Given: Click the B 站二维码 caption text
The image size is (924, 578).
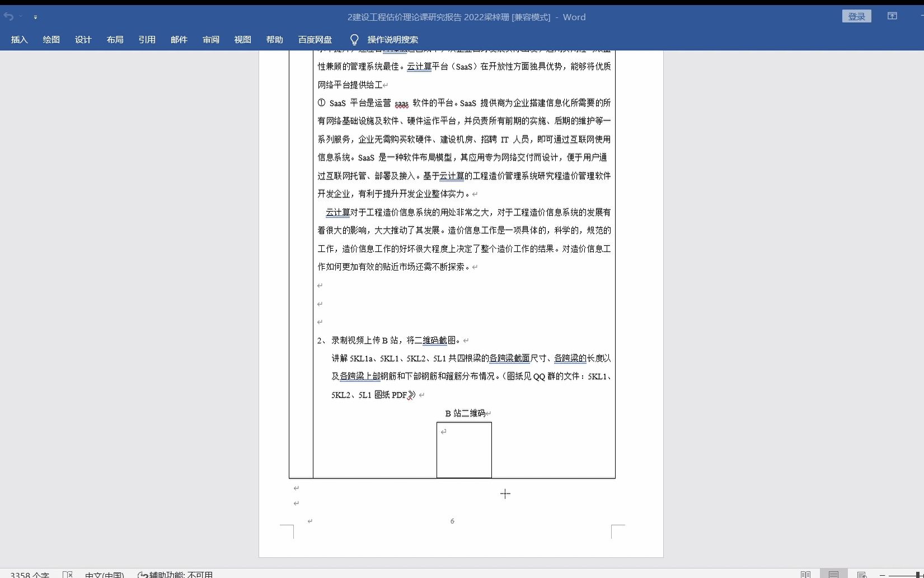Looking at the screenshot, I should coord(465,413).
